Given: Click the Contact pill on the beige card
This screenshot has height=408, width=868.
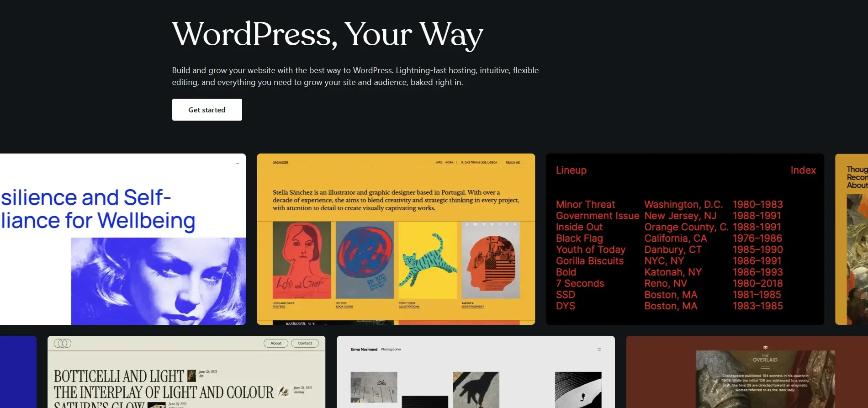Looking at the screenshot, I should (305, 343).
